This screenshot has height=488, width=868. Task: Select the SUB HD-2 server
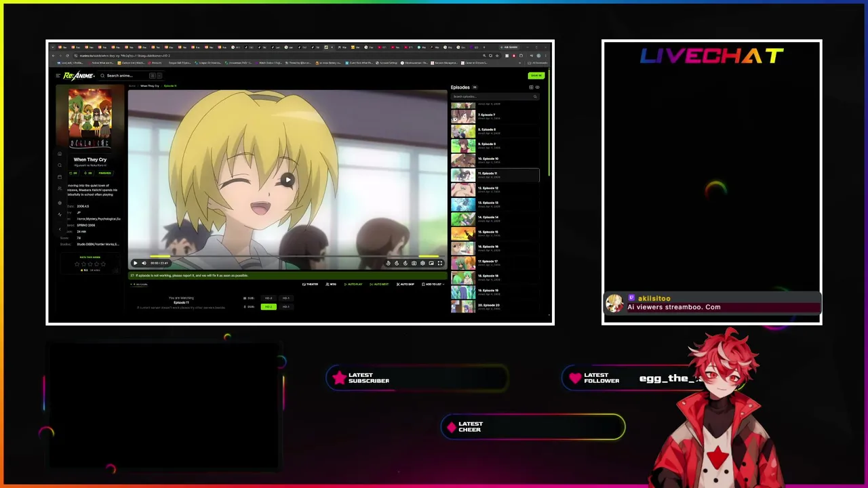click(x=269, y=298)
